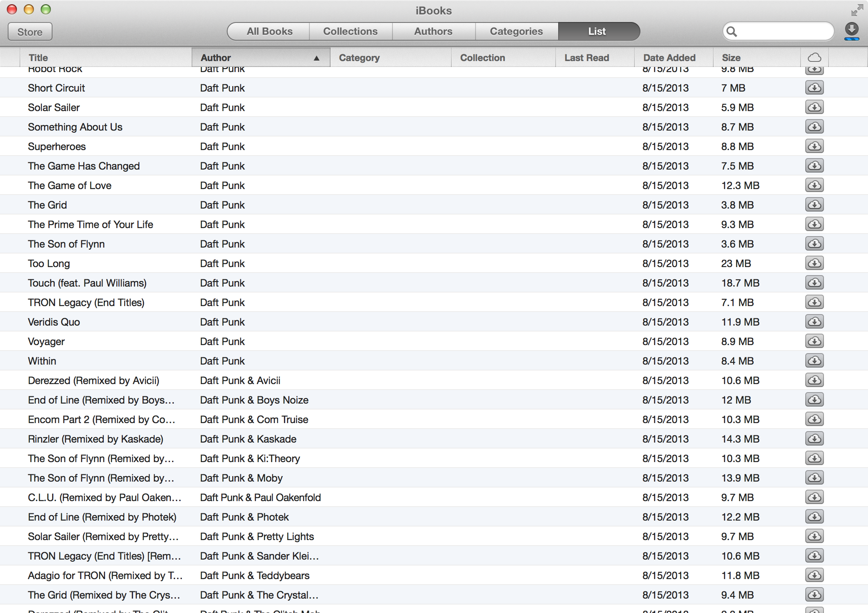This screenshot has height=613, width=868.
Task: Download The Game of Love from iCloud
Action: pos(814,185)
